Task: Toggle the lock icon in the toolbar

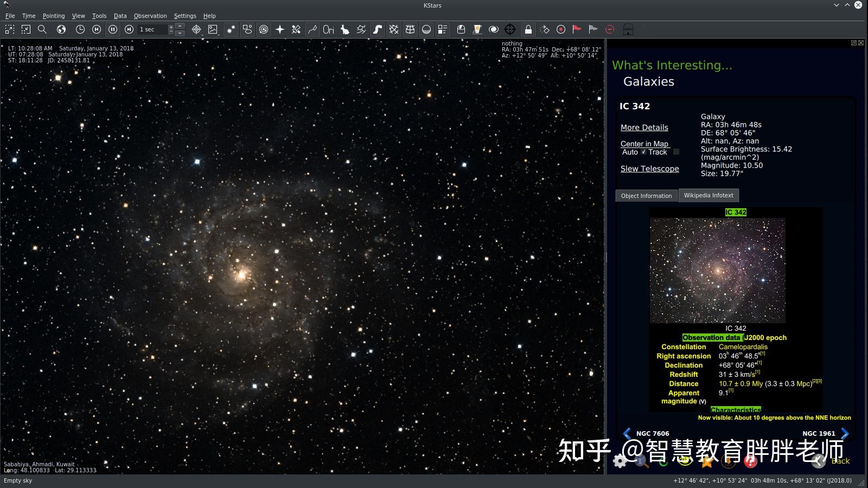Action: [529, 29]
